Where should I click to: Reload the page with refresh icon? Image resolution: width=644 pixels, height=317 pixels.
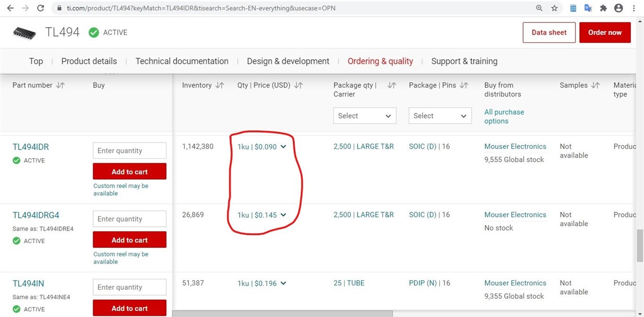(x=41, y=8)
